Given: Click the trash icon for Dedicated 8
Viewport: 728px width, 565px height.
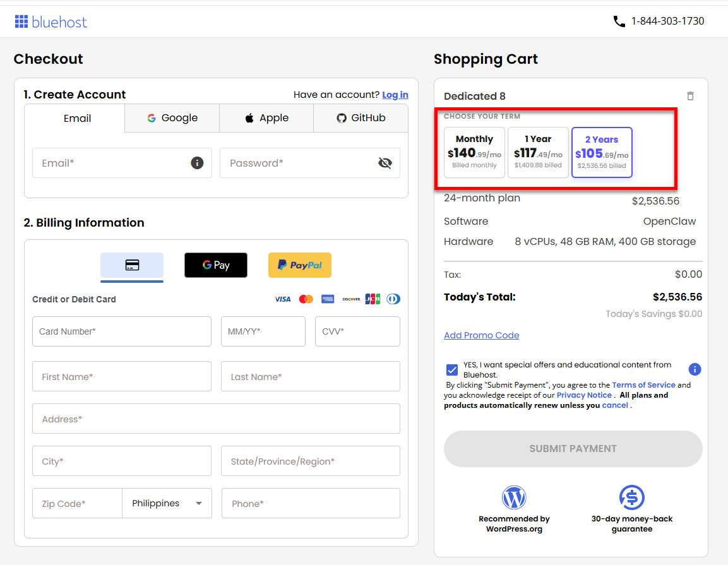Looking at the screenshot, I should click(690, 96).
